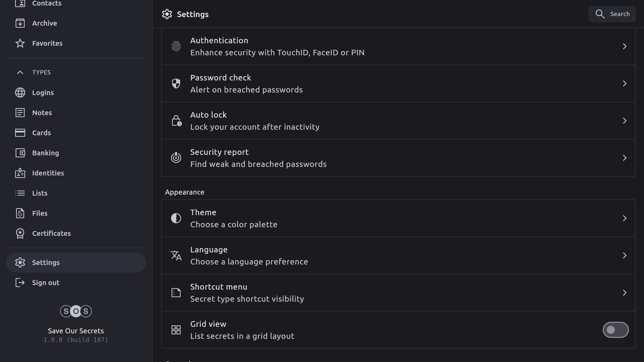This screenshot has height=362, width=644.
Task: Click the Search field in header
Action: click(x=612, y=14)
